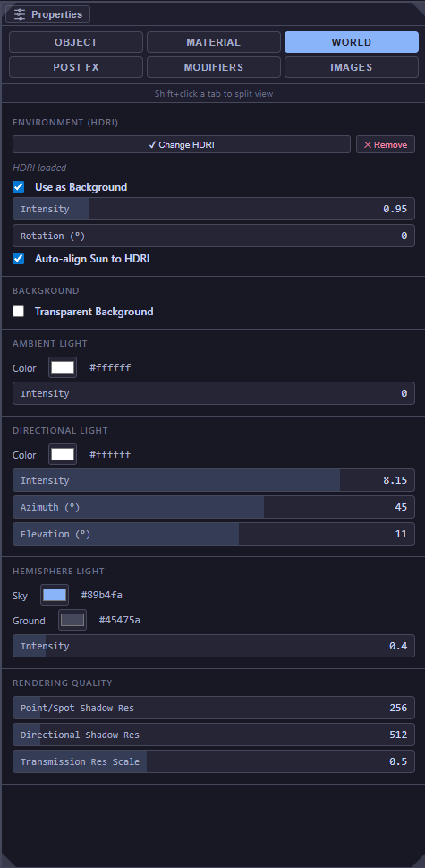
Task: Click the HDRI Rotation field
Action: click(213, 236)
